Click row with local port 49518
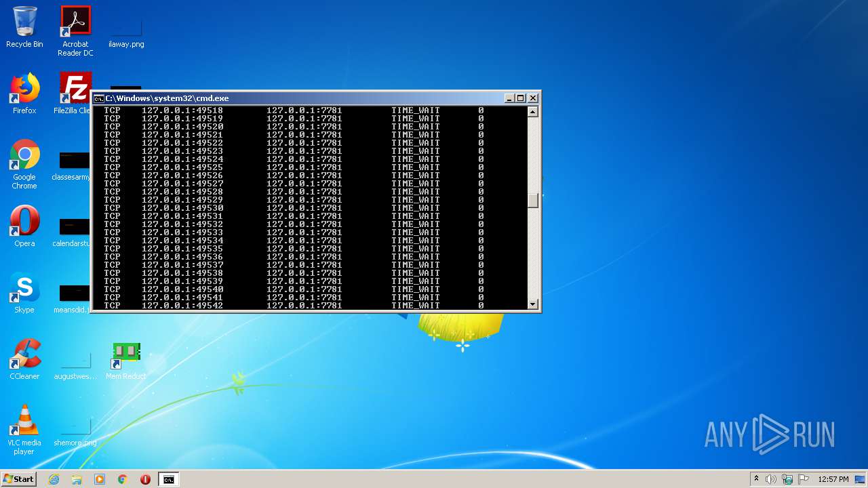This screenshot has width=868, height=488. [x=294, y=110]
